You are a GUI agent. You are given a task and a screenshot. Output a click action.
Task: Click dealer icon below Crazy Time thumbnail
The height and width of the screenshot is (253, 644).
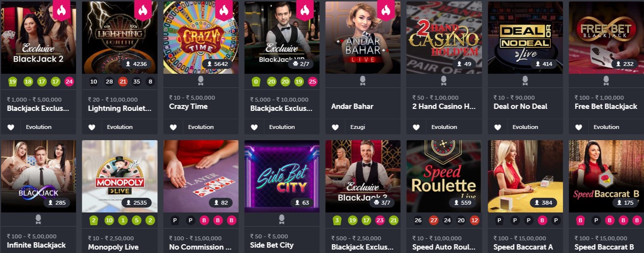(201, 81)
